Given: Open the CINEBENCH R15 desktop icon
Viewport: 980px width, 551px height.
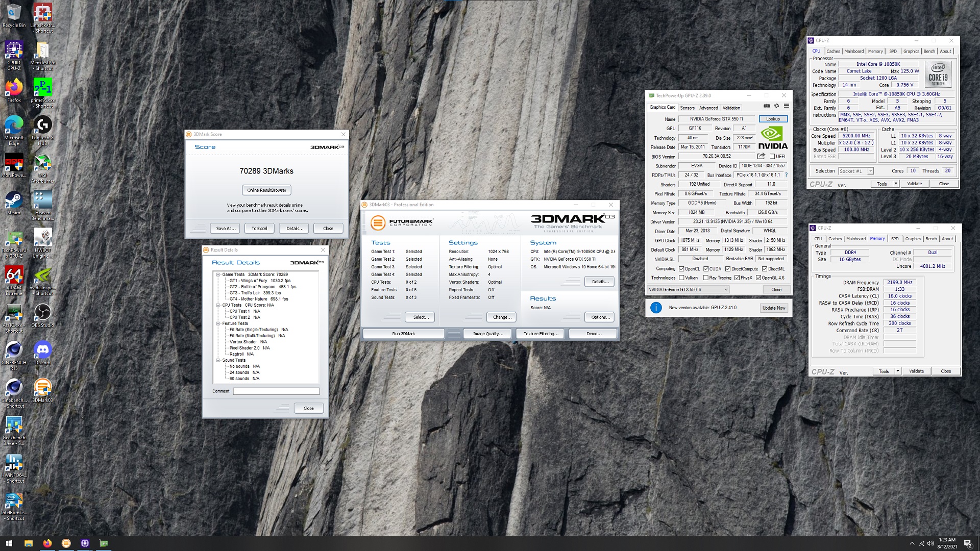Looking at the screenshot, I should [x=14, y=356].
